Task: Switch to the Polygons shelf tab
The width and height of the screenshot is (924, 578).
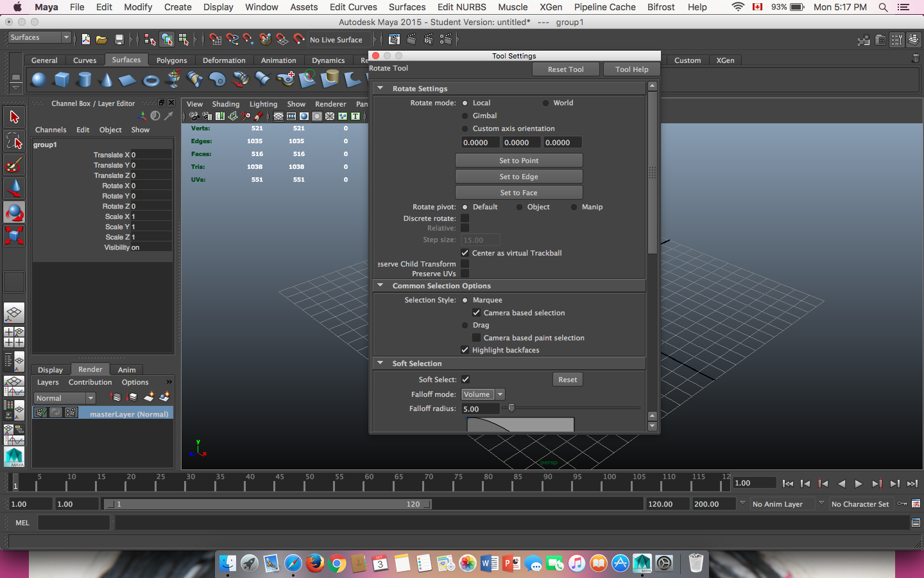Action: 171,60
